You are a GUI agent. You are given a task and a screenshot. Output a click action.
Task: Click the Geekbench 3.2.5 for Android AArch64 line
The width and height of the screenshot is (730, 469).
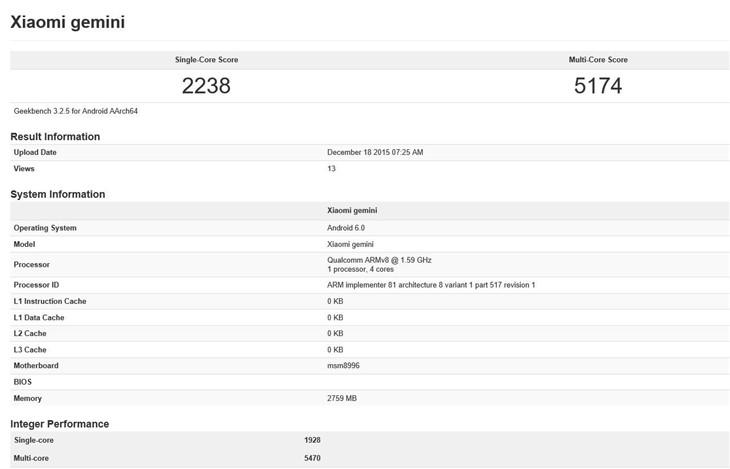click(75, 111)
